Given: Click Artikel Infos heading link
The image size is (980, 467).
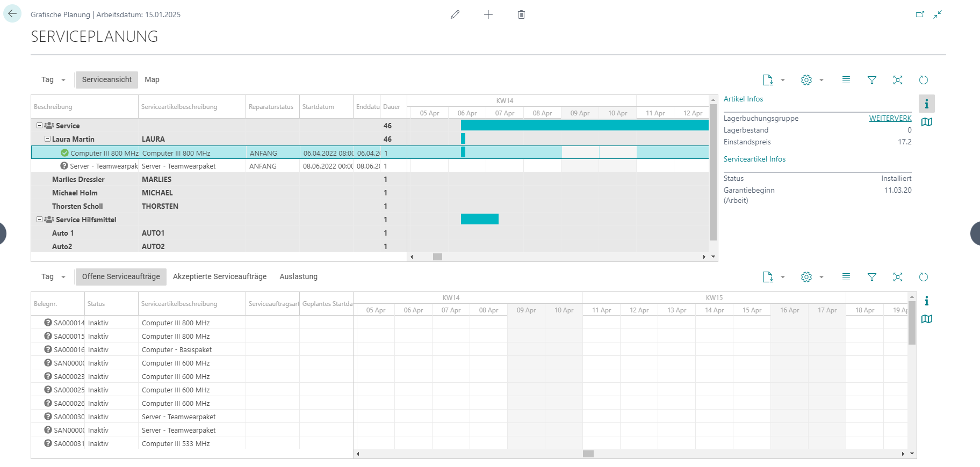Looking at the screenshot, I should [743, 99].
